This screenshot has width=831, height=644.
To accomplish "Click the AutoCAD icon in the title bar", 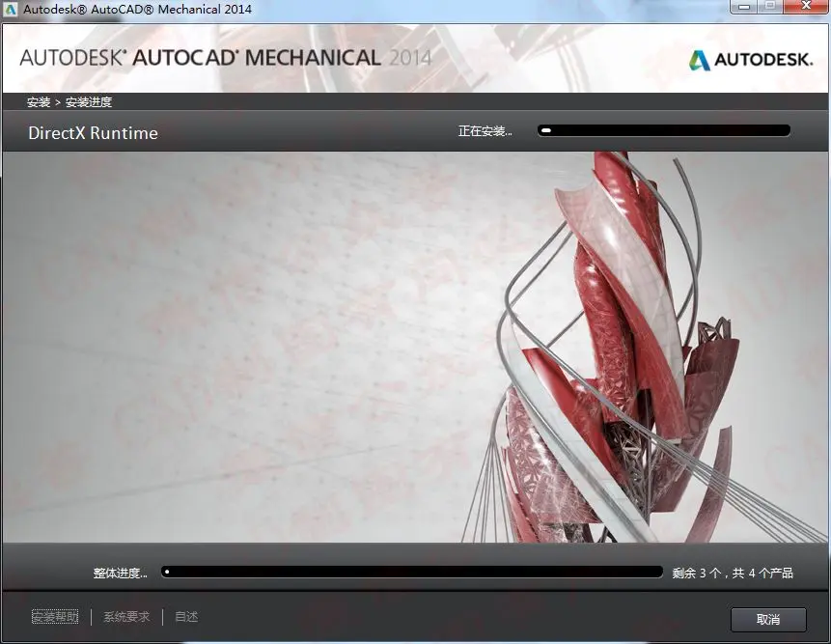I will click(x=10, y=9).
